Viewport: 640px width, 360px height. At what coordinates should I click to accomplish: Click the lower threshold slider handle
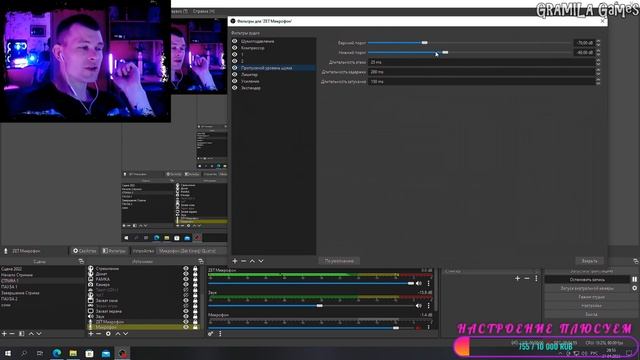[445, 52]
